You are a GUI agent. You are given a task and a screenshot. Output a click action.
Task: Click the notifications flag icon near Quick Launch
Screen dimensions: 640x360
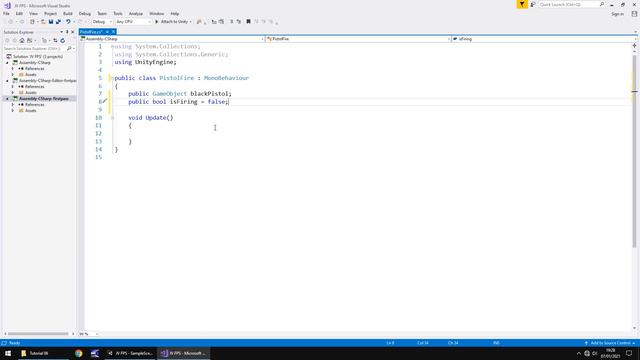click(533, 4)
